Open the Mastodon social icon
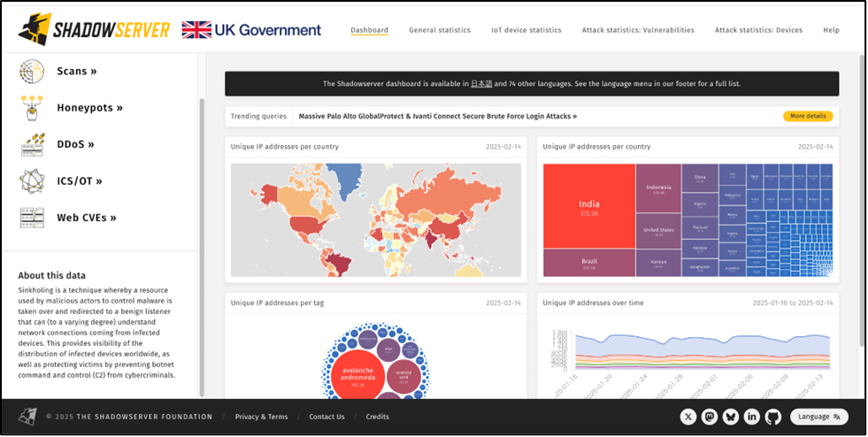868x437 pixels. click(709, 417)
